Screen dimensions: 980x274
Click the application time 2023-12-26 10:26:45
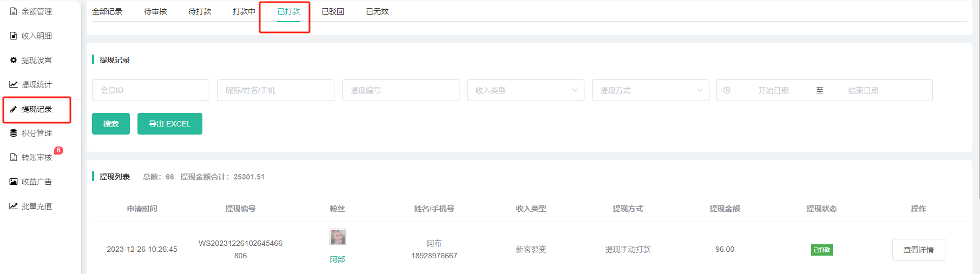click(142, 249)
